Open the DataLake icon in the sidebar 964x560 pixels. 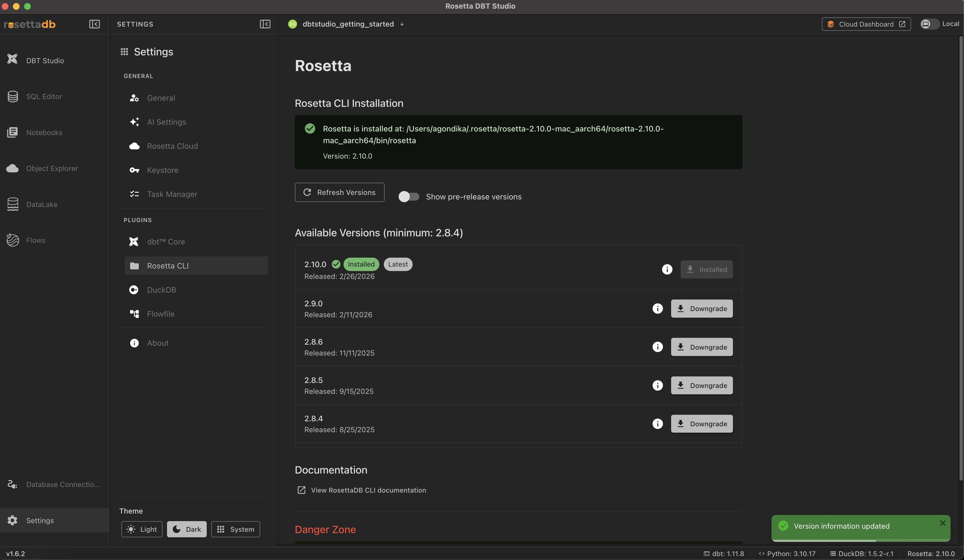13,204
